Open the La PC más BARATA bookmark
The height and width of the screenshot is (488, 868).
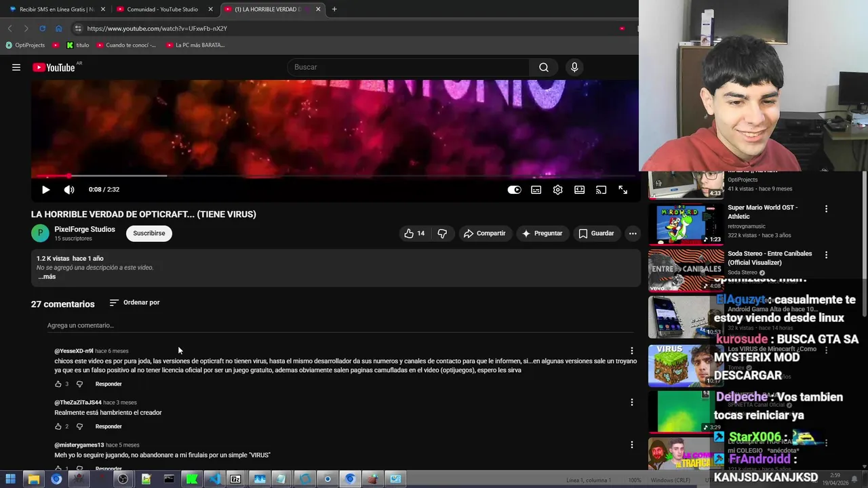point(195,45)
